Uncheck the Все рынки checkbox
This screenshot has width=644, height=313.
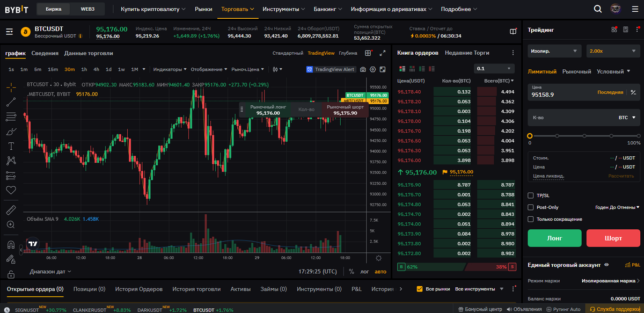tap(420, 289)
